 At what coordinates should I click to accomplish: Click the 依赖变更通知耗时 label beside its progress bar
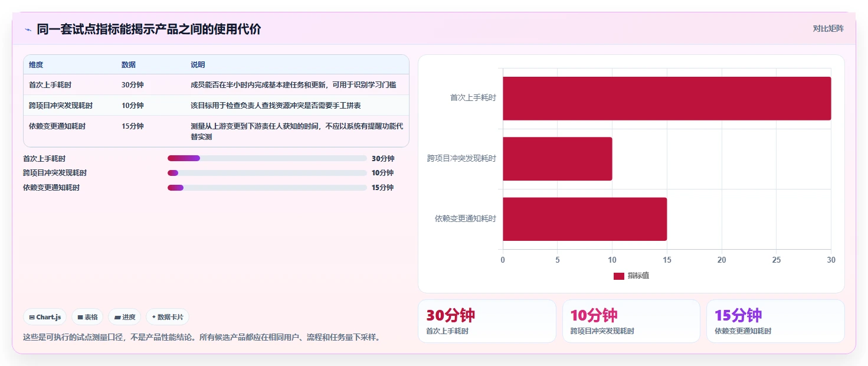(51, 188)
